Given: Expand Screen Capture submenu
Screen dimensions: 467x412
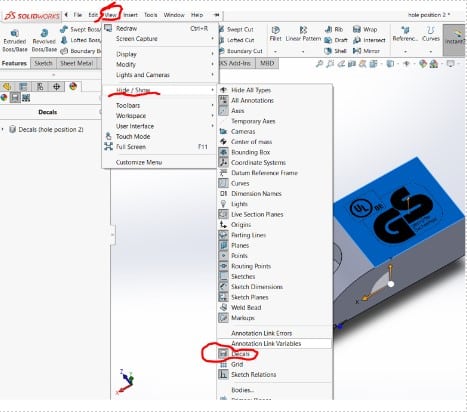Looking at the screenshot, I should tap(160, 39).
